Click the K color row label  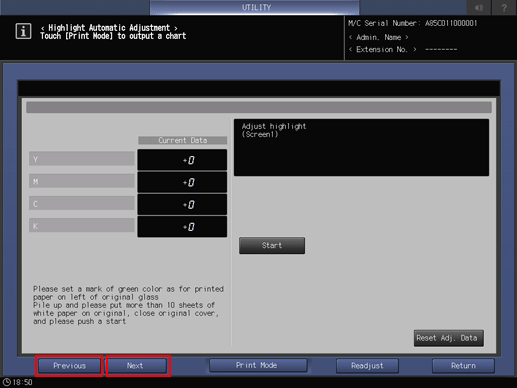82,225
